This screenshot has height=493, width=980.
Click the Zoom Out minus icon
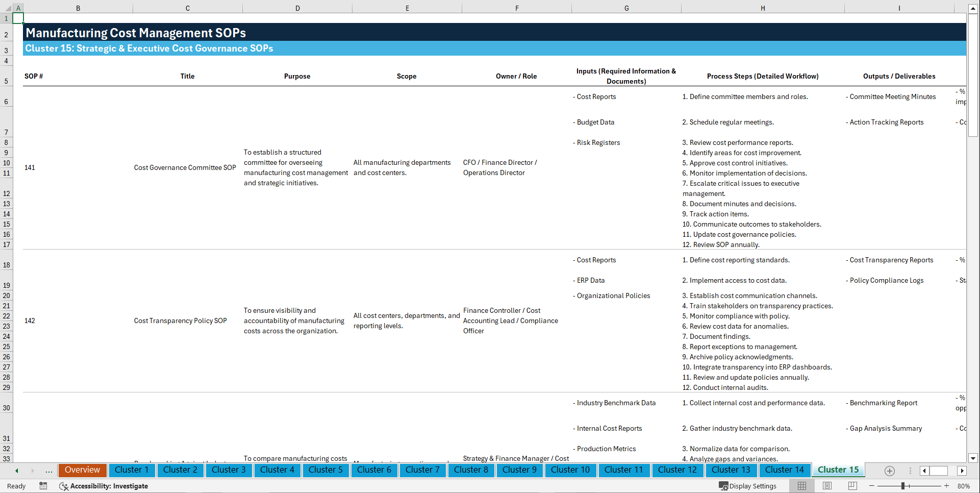click(x=871, y=486)
